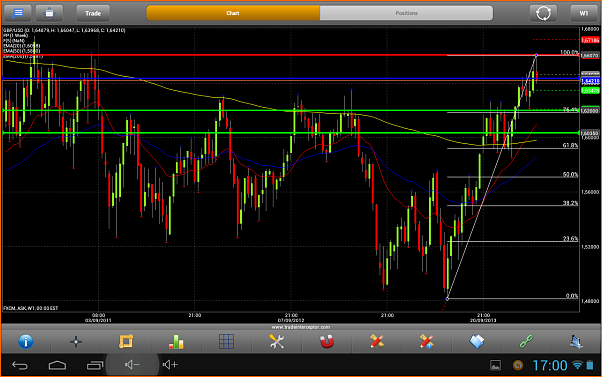
Task: Tap the FXCM, ASK, W1 footer label
Action: 31,308
